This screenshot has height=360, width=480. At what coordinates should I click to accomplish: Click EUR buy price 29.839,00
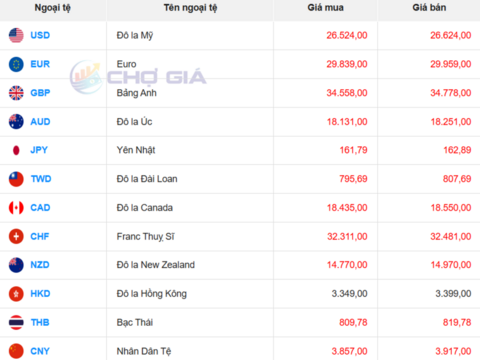pyautogui.click(x=347, y=64)
